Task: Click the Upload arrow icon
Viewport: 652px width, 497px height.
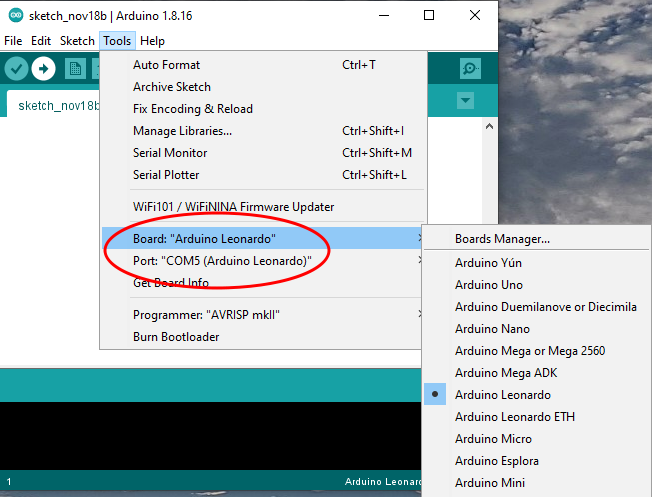Action: [x=43, y=69]
